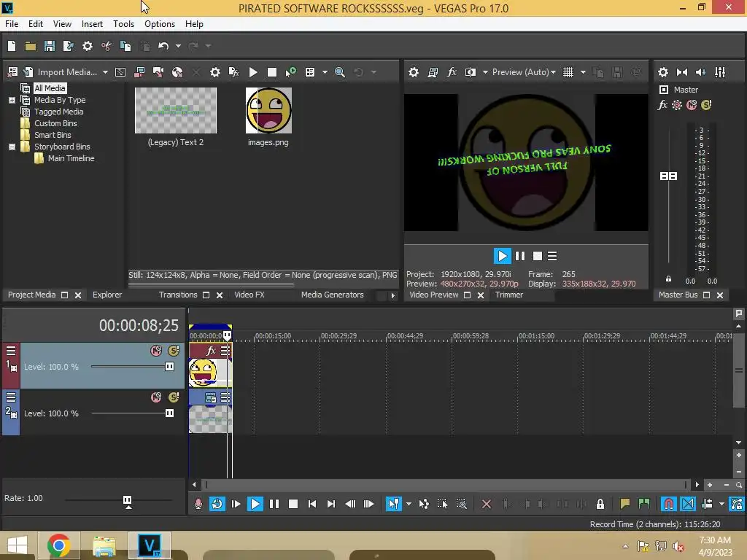Open Project Properties gear in main toolbar
Screen dimensions: 747x560
point(88,46)
